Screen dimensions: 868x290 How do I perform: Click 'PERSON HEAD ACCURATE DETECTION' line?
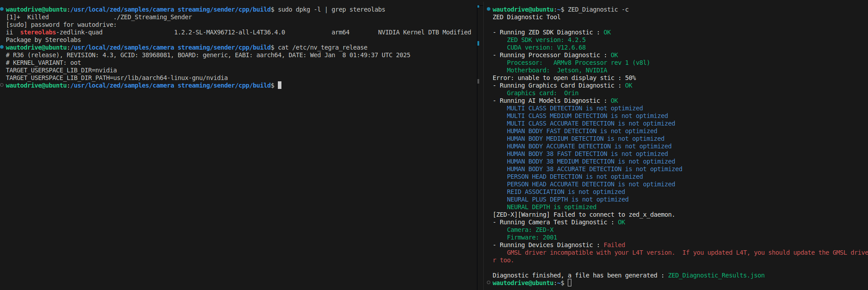591,184
